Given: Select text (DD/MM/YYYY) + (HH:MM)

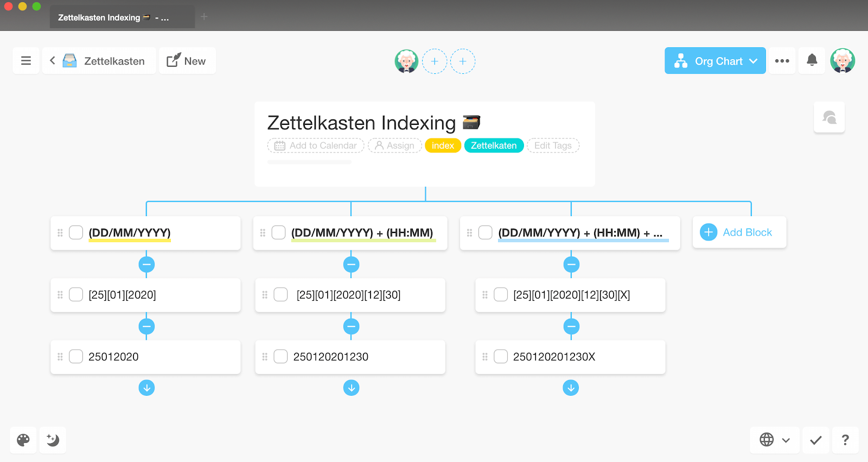Looking at the screenshot, I should [362, 233].
